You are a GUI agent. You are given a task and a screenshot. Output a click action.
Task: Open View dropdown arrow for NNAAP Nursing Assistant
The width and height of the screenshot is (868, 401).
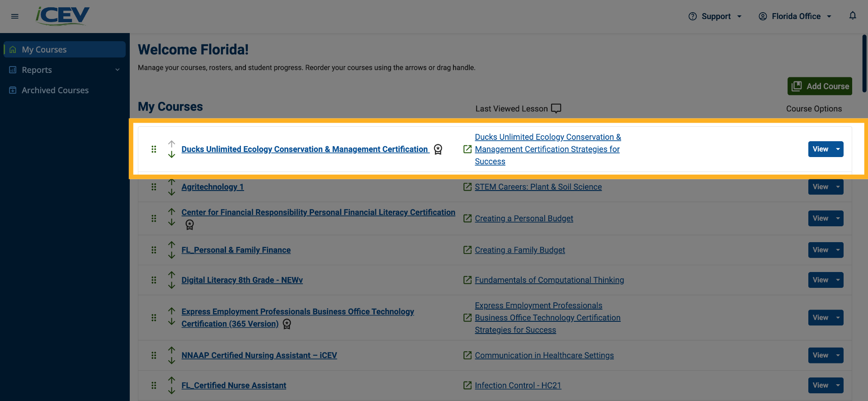pos(838,355)
